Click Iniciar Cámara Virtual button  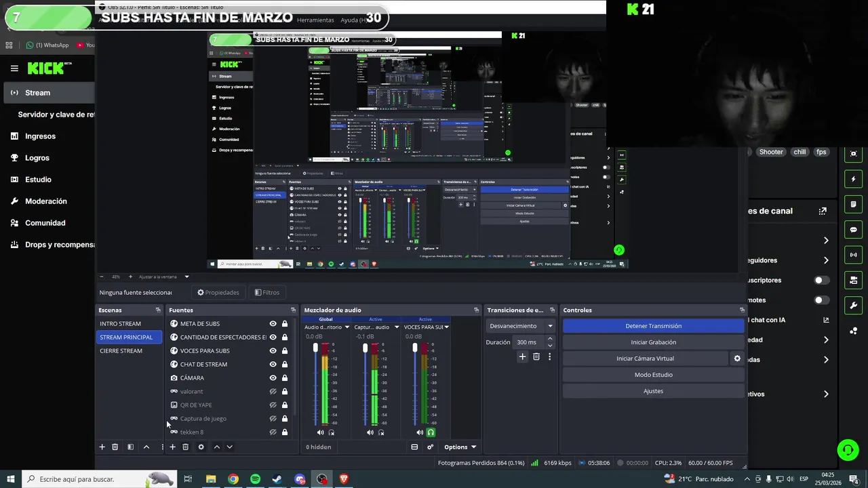pos(645,359)
